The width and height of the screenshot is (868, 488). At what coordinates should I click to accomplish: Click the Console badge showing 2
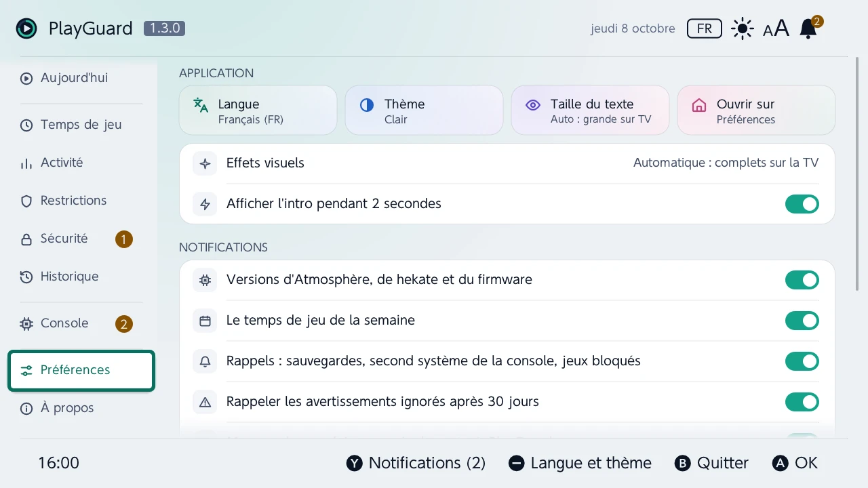[x=123, y=324]
